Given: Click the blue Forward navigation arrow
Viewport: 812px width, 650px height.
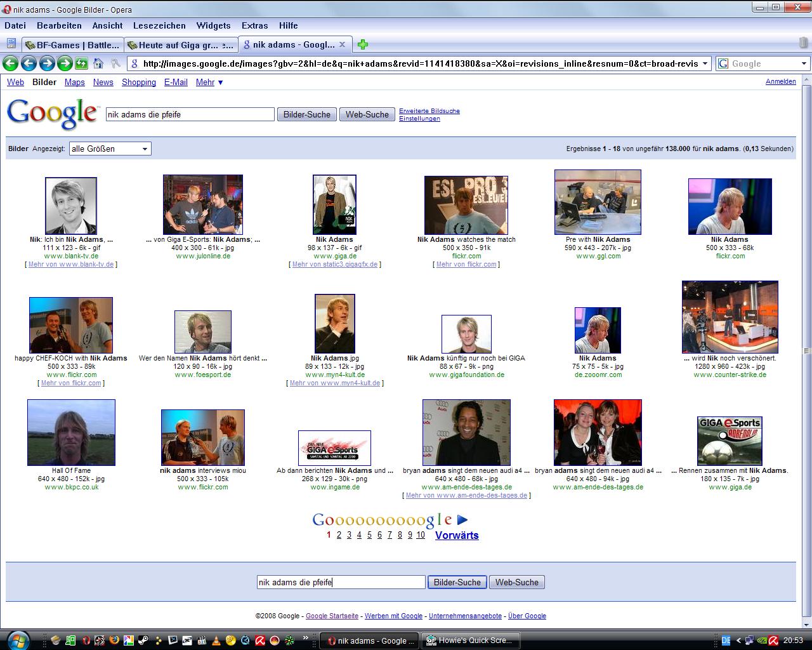Looking at the screenshot, I should [46, 63].
